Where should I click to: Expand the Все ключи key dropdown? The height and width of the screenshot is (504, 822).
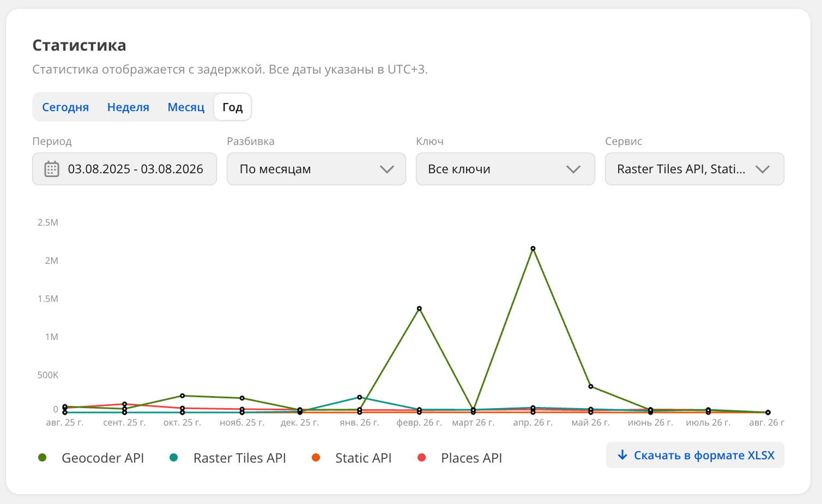point(505,169)
